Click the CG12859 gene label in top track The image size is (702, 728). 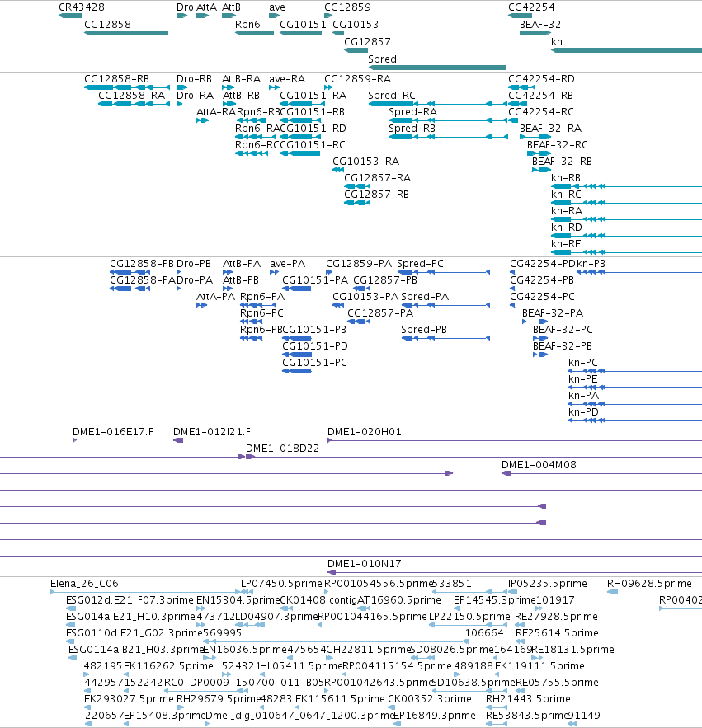[x=347, y=7]
